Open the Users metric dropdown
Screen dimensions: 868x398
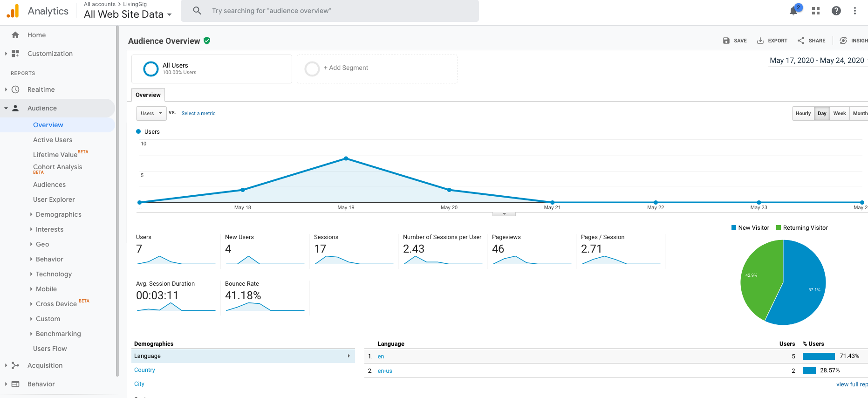[x=151, y=113]
